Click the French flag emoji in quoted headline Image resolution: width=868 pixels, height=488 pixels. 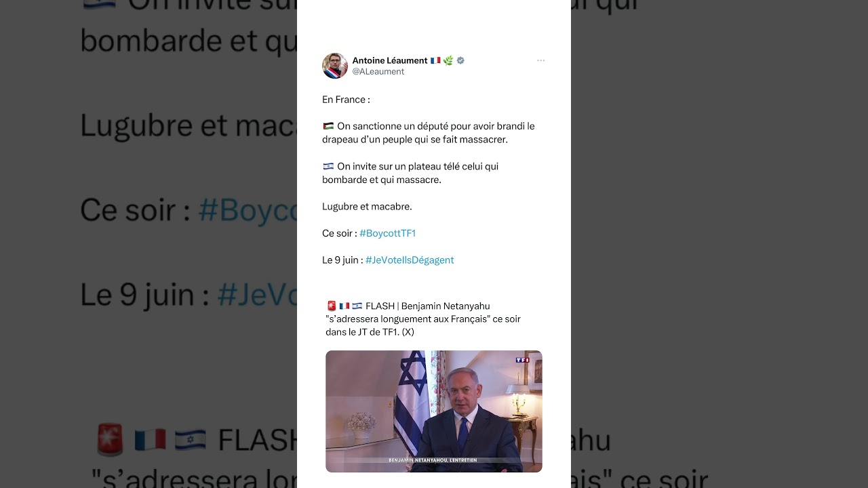pyautogui.click(x=344, y=306)
